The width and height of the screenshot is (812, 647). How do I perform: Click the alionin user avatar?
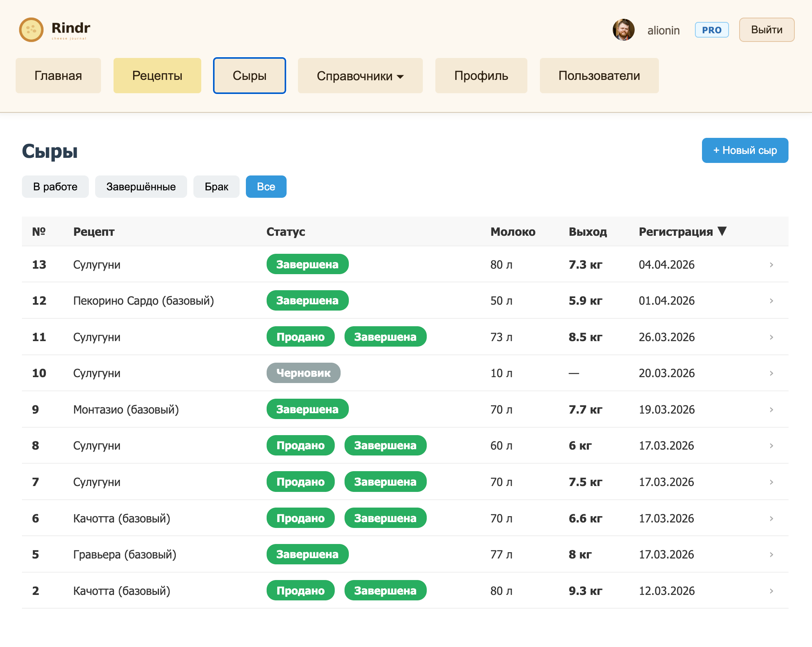623,30
